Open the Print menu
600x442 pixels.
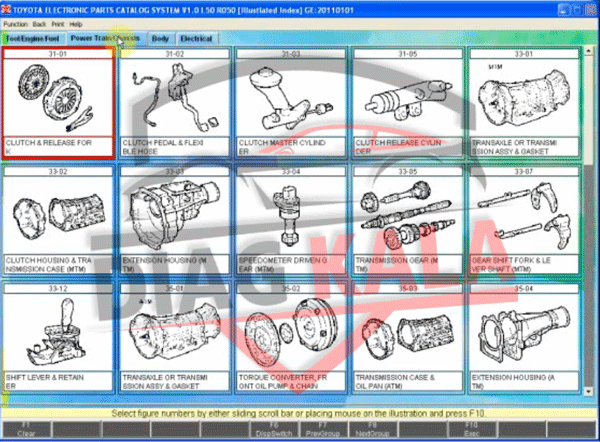tap(58, 24)
